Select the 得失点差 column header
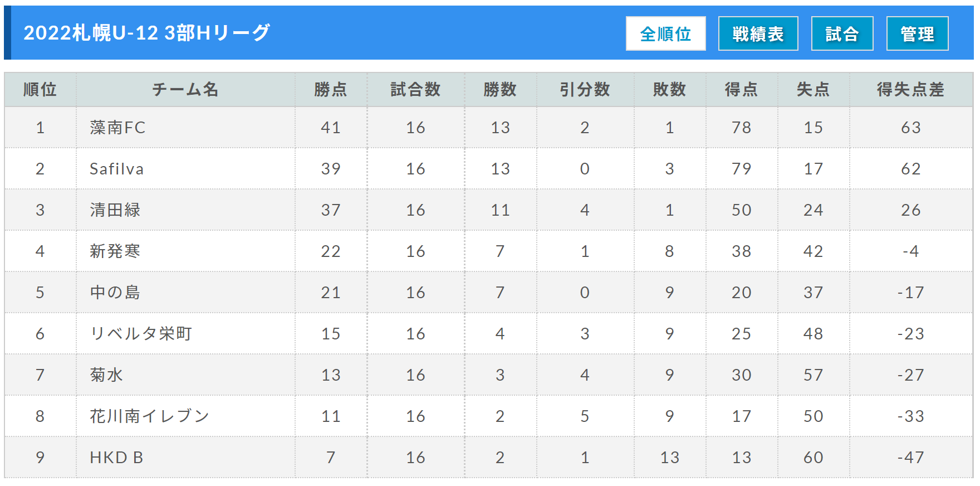The image size is (980, 486). 911,89
